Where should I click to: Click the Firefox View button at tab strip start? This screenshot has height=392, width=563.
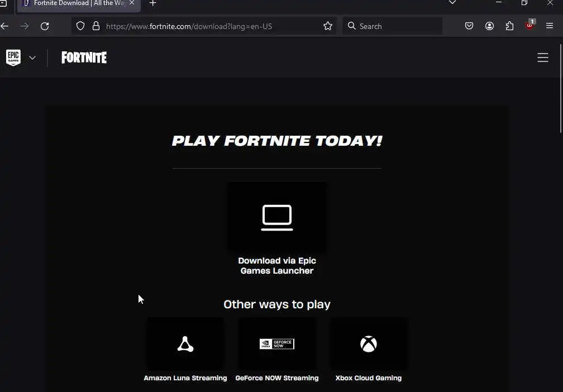point(3,3)
